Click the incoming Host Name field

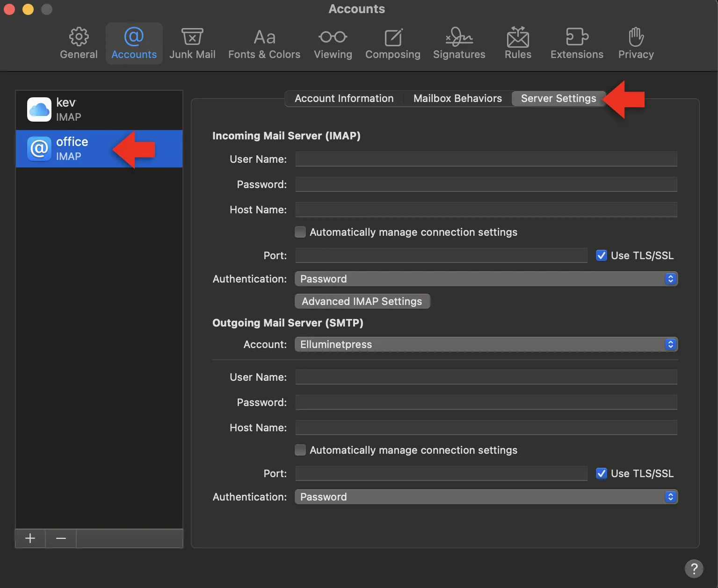coord(486,210)
